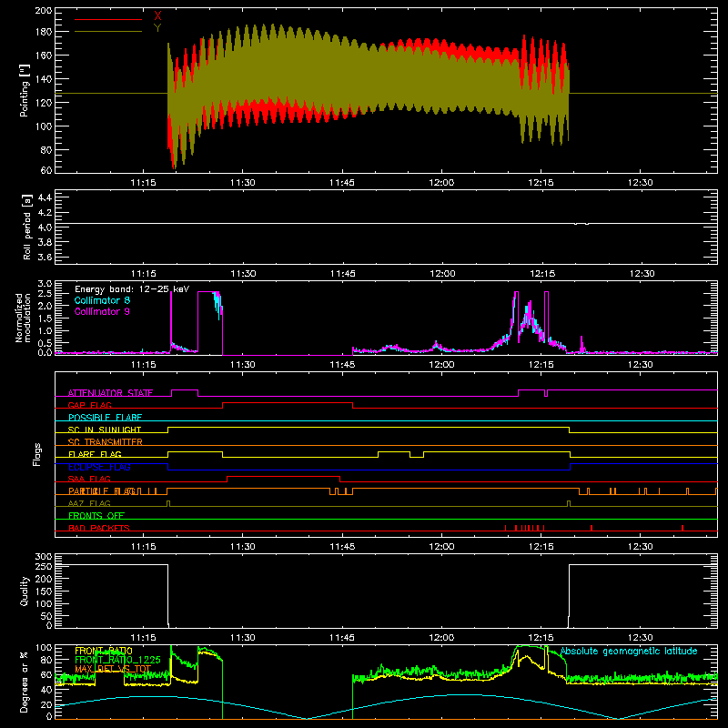Image resolution: width=728 pixels, height=728 pixels.
Task: Click the 11:45 tick under the Flags plot
Action: (x=342, y=547)
